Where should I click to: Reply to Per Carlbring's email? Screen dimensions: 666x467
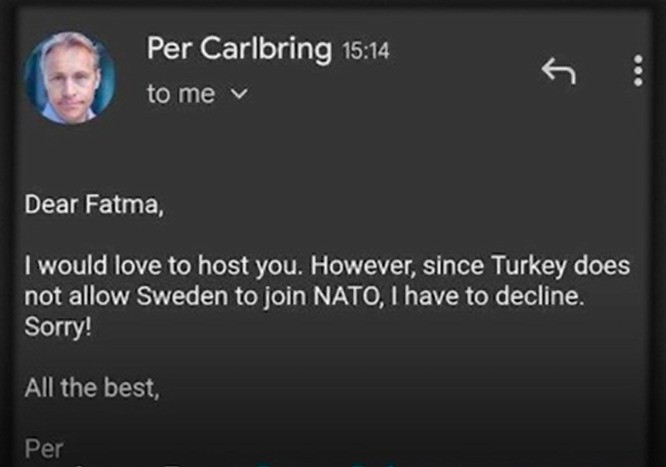pyautogui.click(x=558, y=71)
